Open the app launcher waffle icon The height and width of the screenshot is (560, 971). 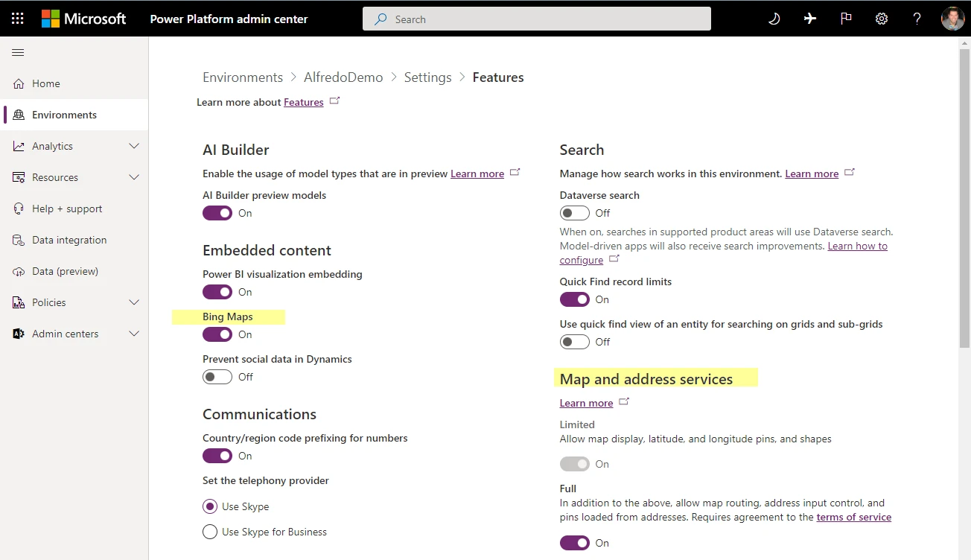[17, 18]
